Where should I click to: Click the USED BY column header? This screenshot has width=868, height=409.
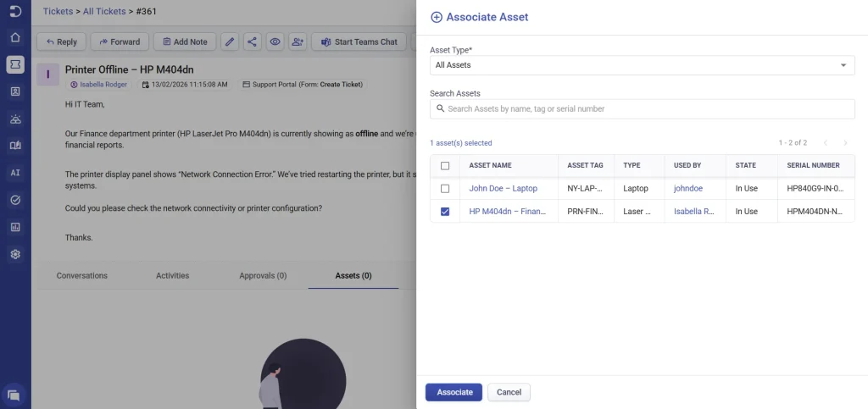click(x=687, y=165)
